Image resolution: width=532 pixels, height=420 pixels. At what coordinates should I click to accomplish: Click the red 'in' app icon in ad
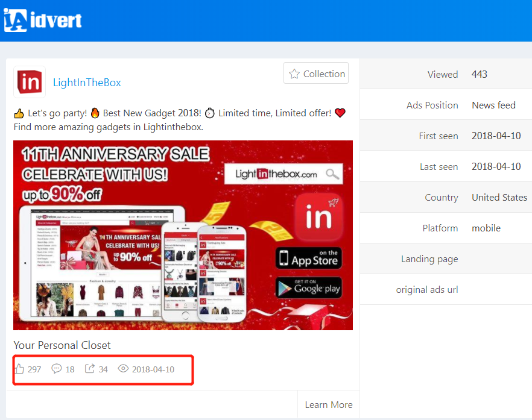click(318, 218)
